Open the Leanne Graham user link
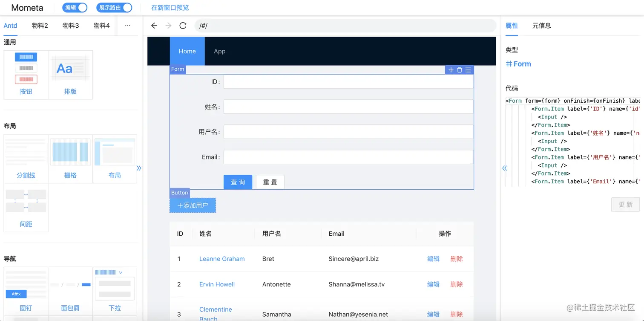The height and width of the screenshot is (321, 644). click(222, 259)
